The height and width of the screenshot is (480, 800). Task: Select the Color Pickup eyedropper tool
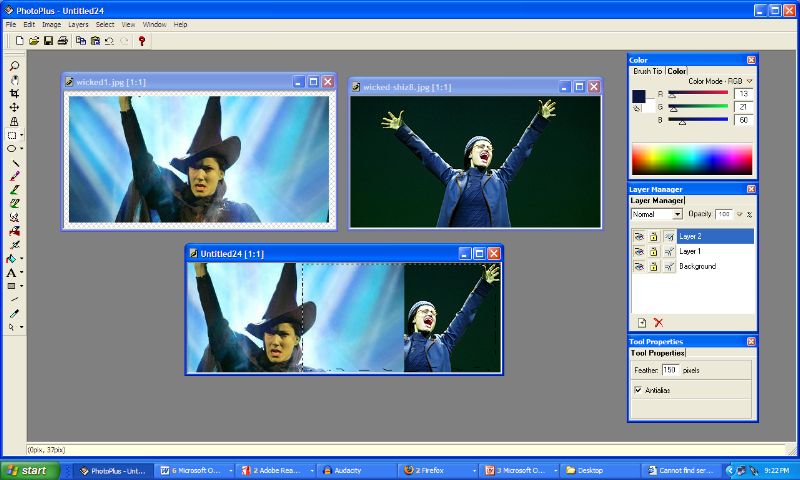(x=14, y=313)
